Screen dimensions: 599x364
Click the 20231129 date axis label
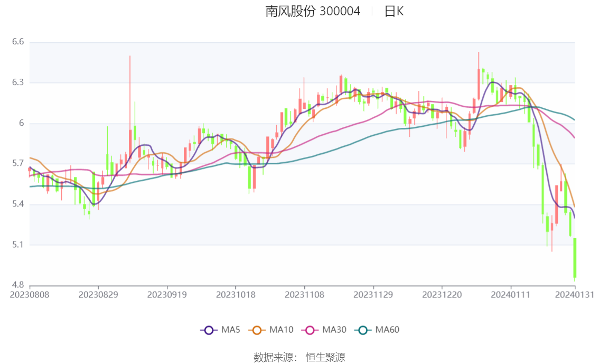click(373, 295)
